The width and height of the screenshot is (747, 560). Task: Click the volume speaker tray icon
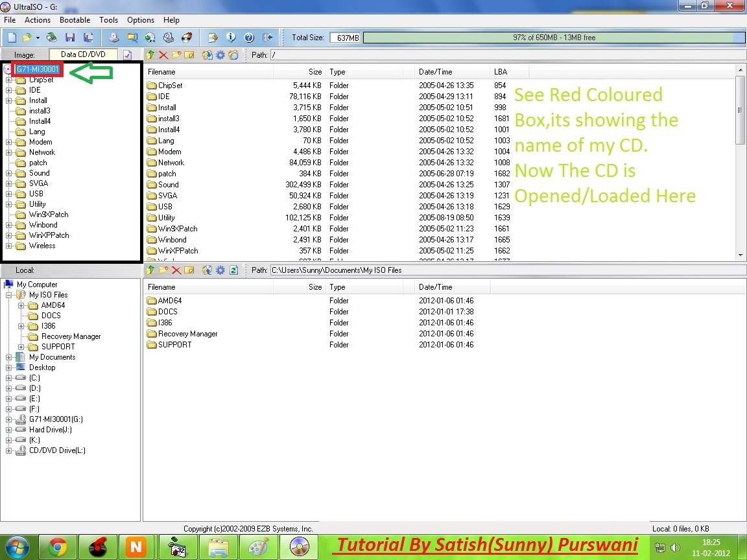tap(674, 548)
